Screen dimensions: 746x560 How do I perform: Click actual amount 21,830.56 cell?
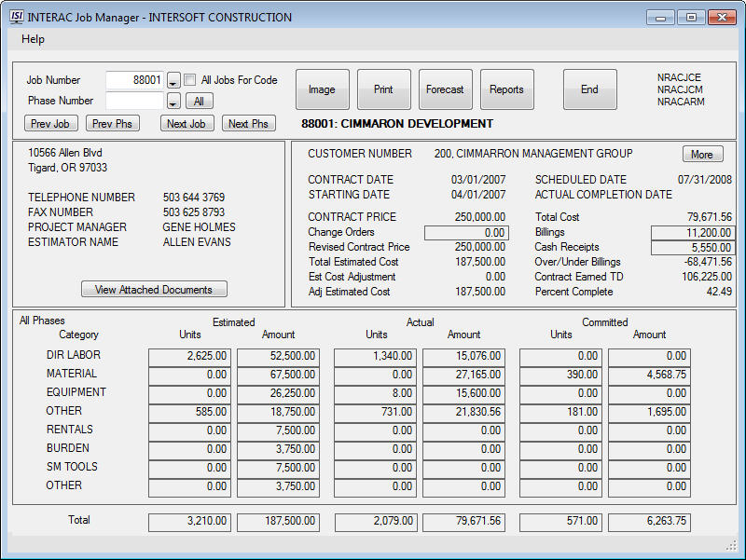coord(463,413)
